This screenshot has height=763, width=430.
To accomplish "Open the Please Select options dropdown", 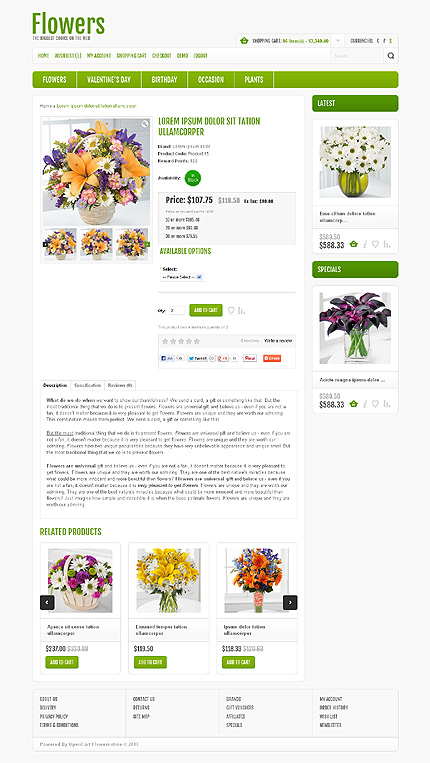I will click(181, 277).
